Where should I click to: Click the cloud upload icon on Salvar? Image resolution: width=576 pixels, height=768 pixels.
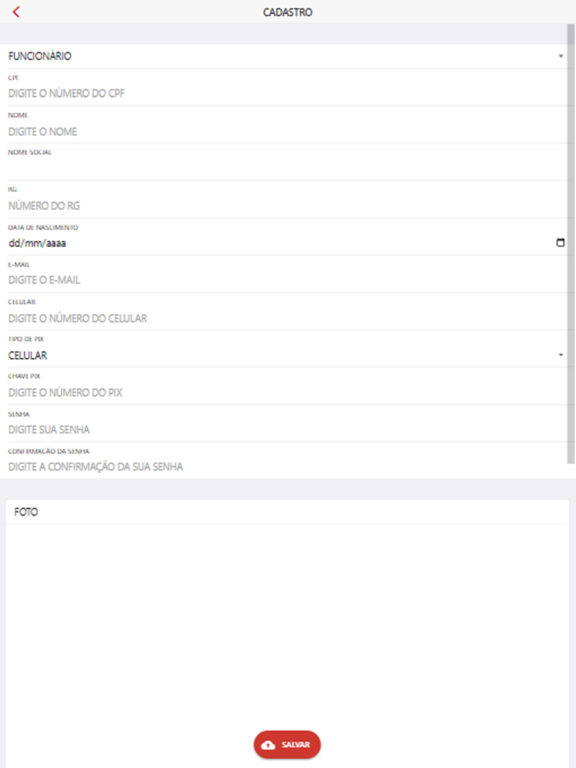click(268, 744)
